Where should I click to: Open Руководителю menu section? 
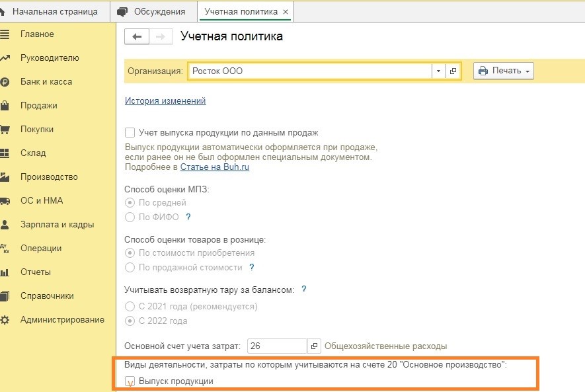pos(50,58)
